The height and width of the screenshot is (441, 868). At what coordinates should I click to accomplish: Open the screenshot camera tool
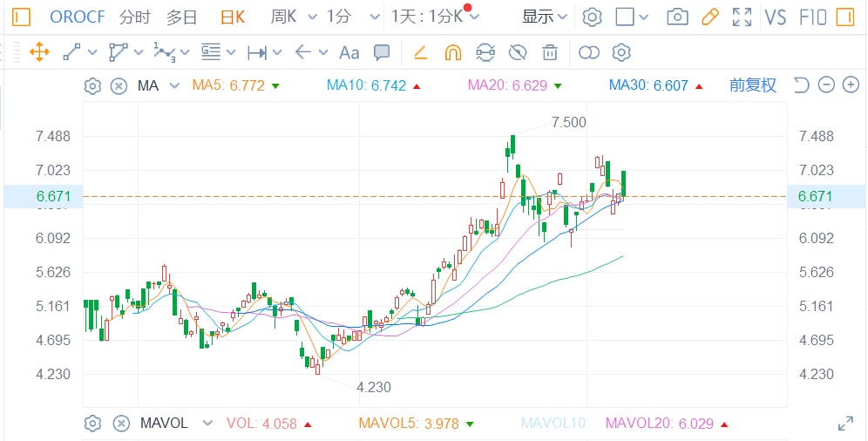[676, 17]
